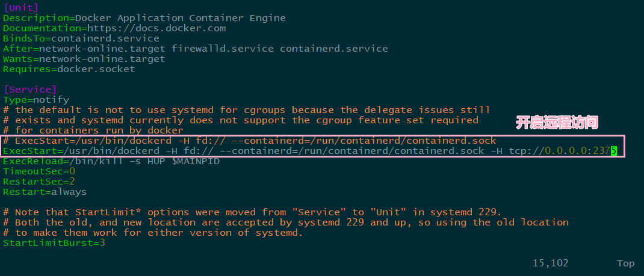Place cursor on Description=Docker Application line
Viewport: 644px width, 276px height.
pos(144,18)
